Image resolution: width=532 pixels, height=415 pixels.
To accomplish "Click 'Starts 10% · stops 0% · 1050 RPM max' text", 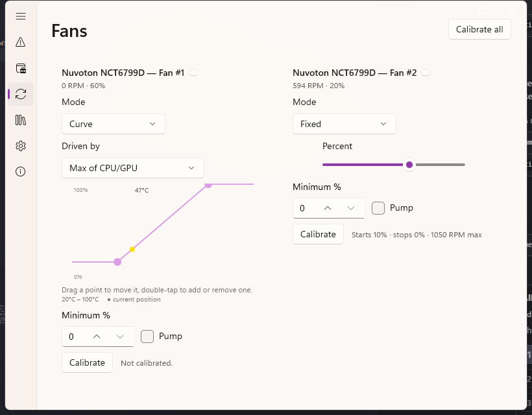I will [417, 235].
